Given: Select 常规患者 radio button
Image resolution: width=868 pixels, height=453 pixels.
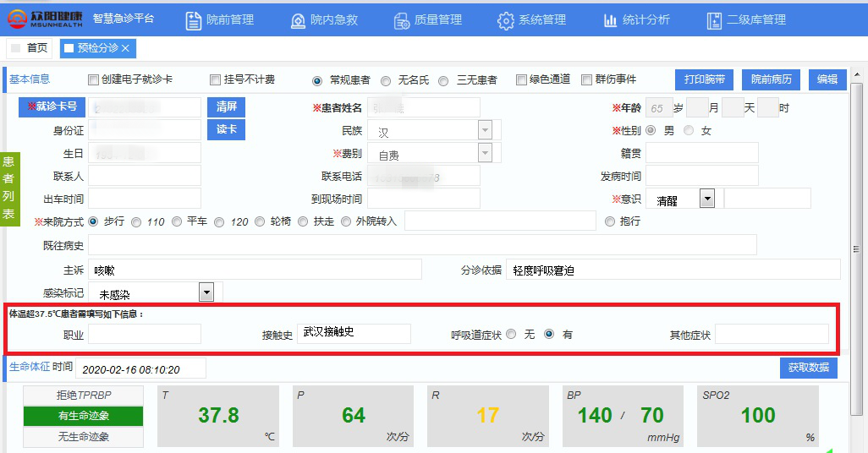Looking at the screenshot, I should click(317, 81).
